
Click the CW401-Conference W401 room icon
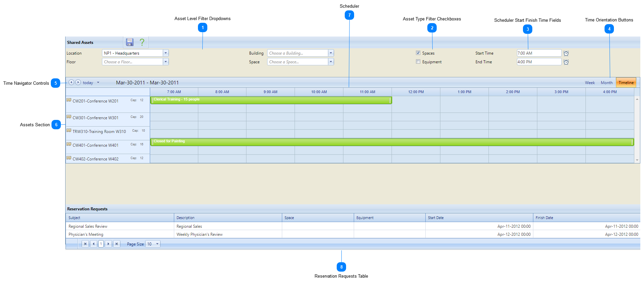[x=69, y=144]
